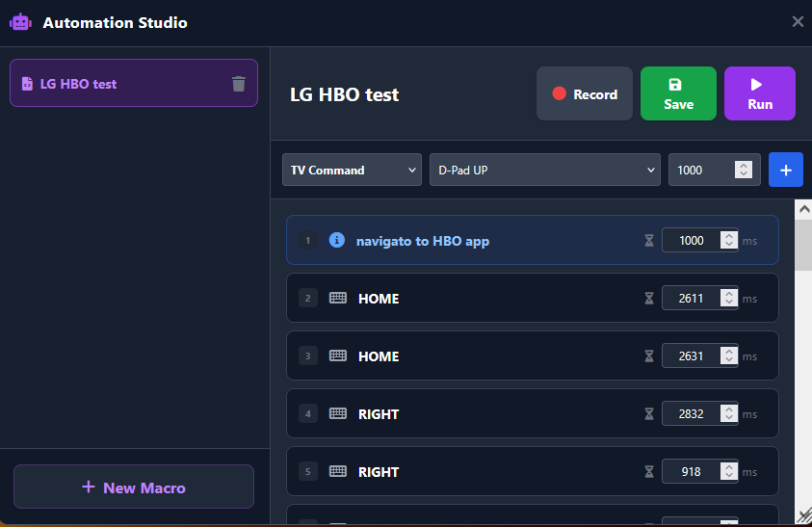Click the spinner arrows on step 1 delay
Screen dimensions: 812x527
coord(729,240)
